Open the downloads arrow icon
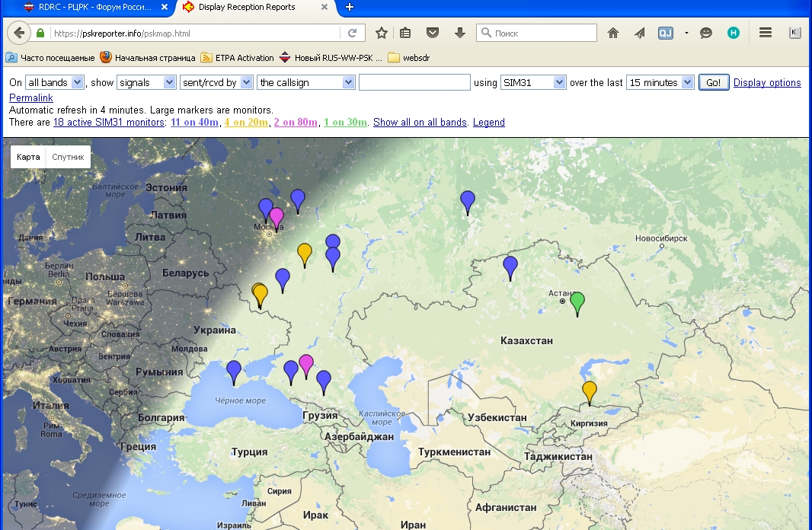The width and height of the screenshot is (812, 530). pyautogui.click(x=459, y=33)
